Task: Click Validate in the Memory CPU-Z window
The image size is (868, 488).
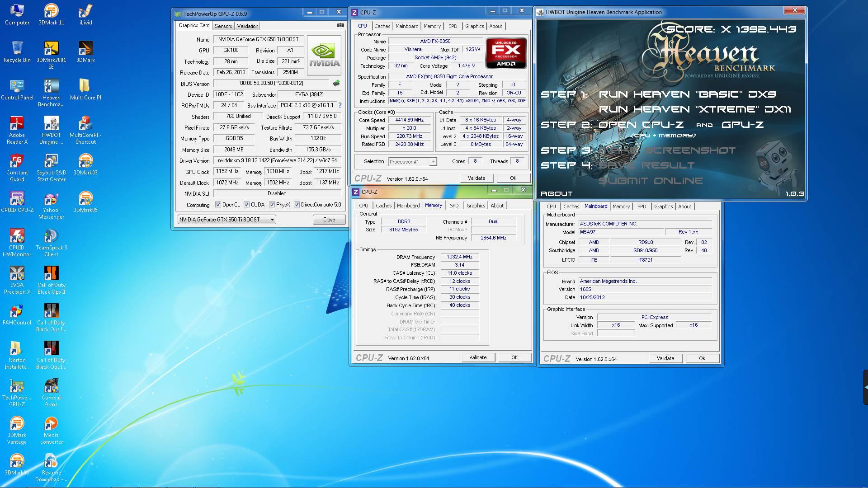Action: point(478,357)
